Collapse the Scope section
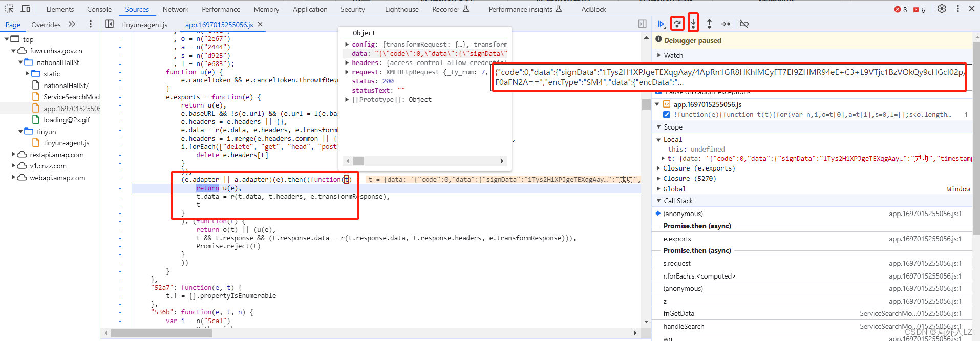980x341 pixels. pyautogui.click(x=659, y=127)
